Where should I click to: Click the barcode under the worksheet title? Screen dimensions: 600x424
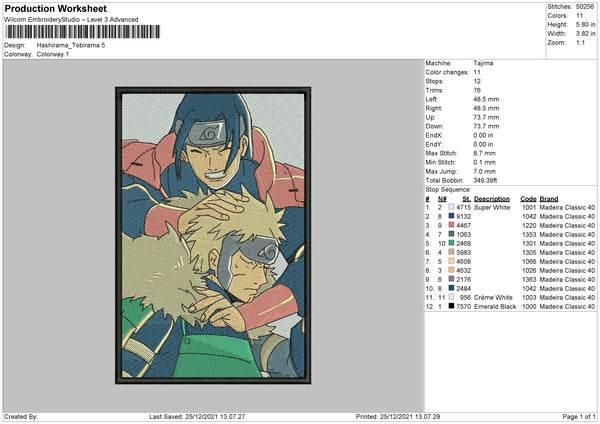pyautogui.click(x=83, y=32)
